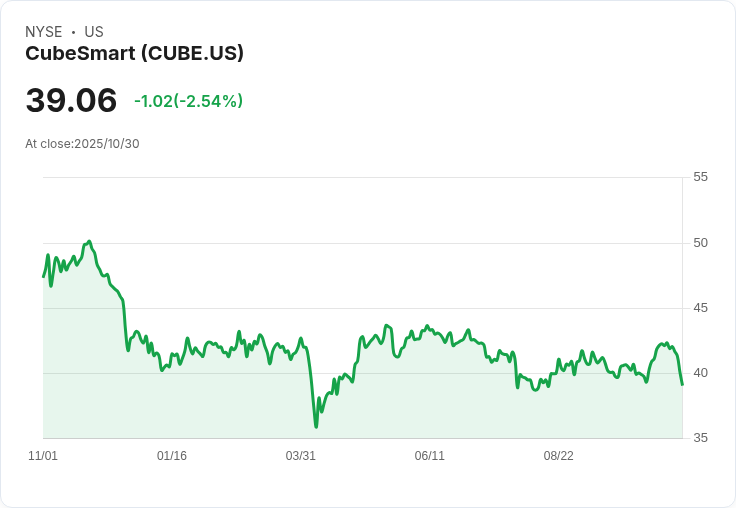
Task: Click the chart's lowest dip near 03/31
Action: tap(316, 427)
